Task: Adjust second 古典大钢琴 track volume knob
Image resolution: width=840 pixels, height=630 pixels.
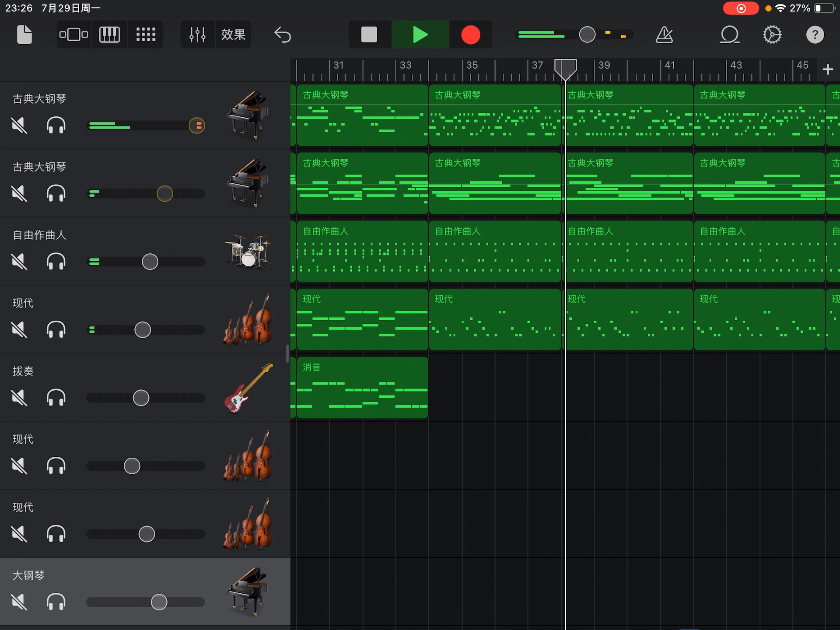Action: click(x=165, y=193)
